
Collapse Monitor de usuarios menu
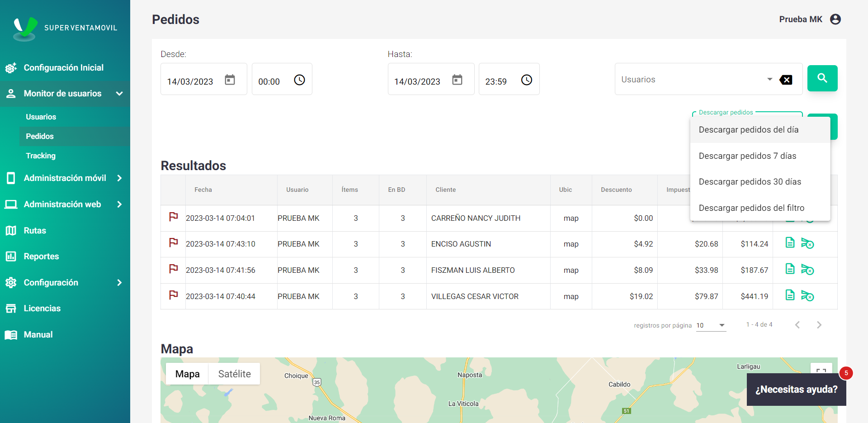click(119, 94)
